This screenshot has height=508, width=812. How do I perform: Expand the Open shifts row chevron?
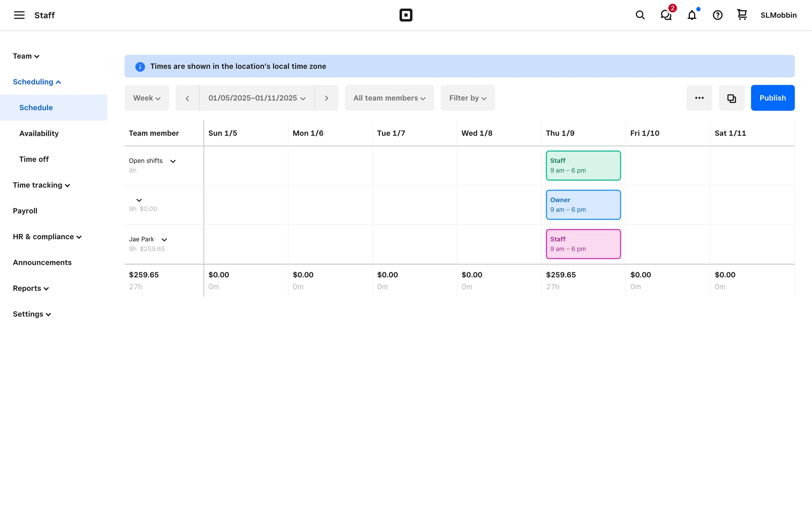[x=173, y=161]
